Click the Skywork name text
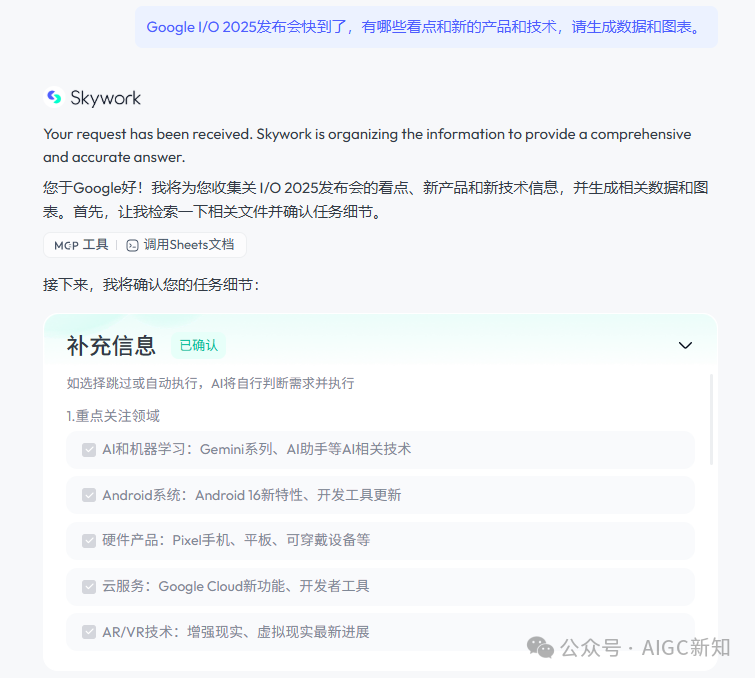755x678 pixels. [105, 98]
